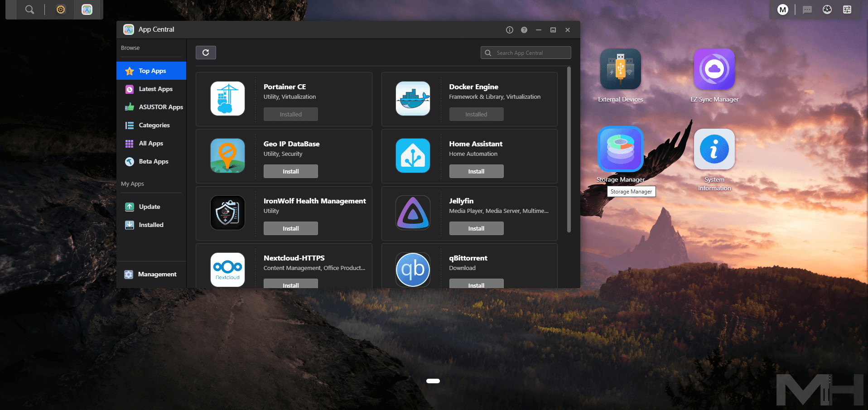
Task: Click the Installed button for Docker Engine
Action: click(476, 114)
